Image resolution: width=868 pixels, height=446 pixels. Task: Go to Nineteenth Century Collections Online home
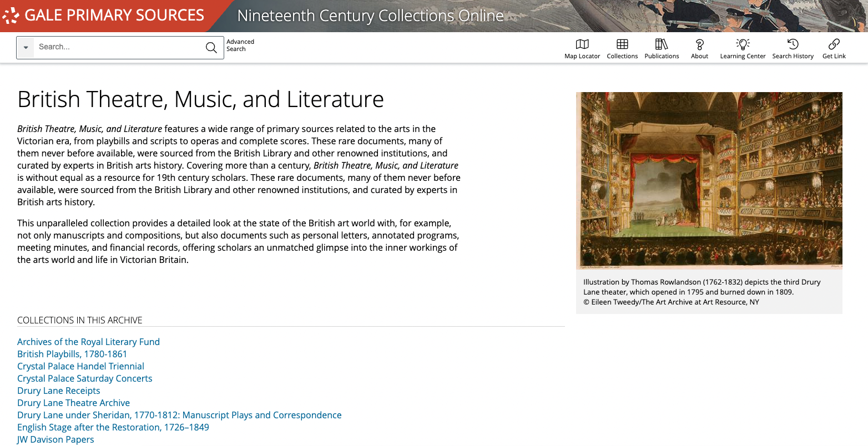tap(370, 16)
